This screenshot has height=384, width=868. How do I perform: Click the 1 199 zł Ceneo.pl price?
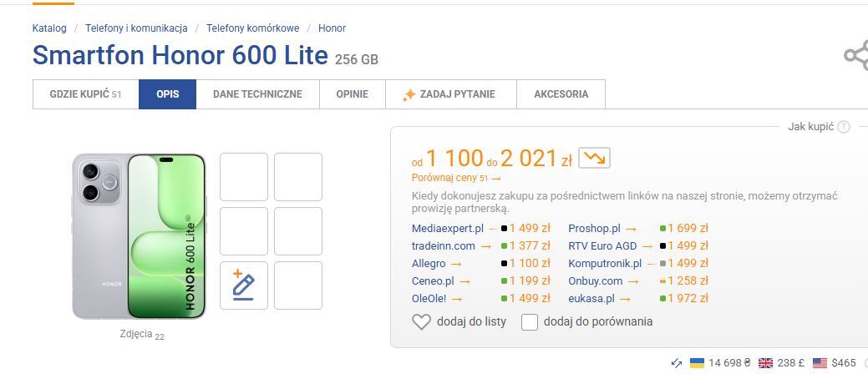click(530, 281)
